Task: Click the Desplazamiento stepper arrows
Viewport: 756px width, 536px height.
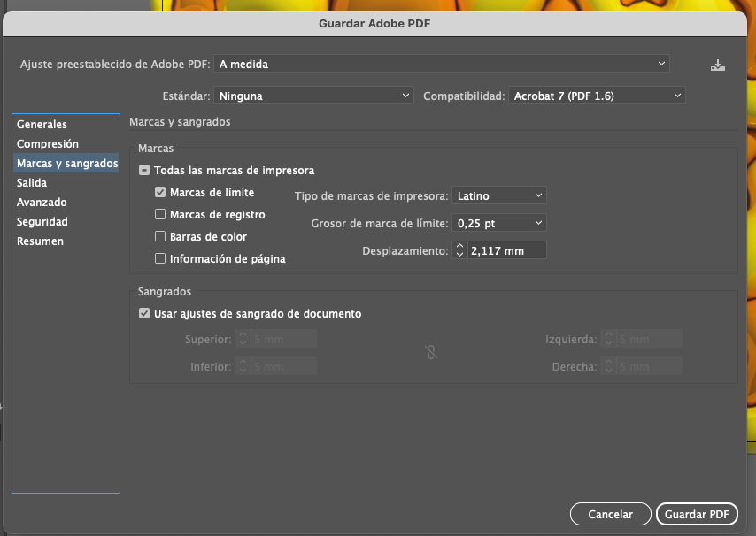Action: coord(459,251)
